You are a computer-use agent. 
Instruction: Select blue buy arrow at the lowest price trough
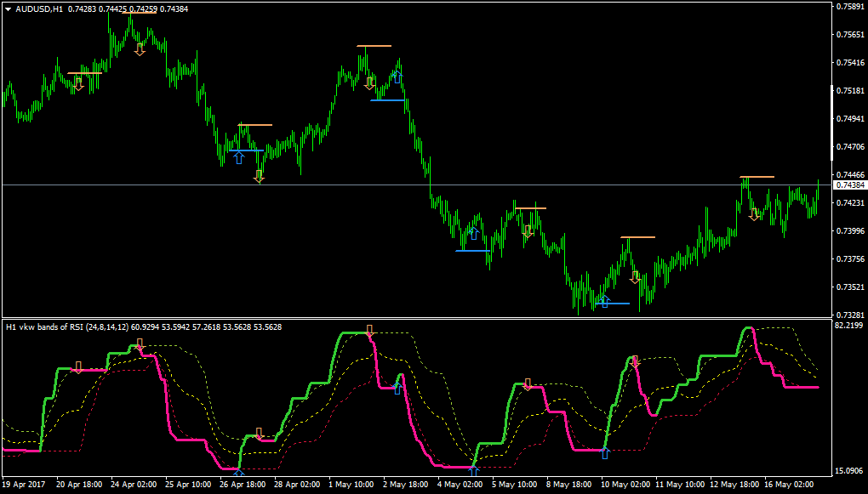coord(604,302)
